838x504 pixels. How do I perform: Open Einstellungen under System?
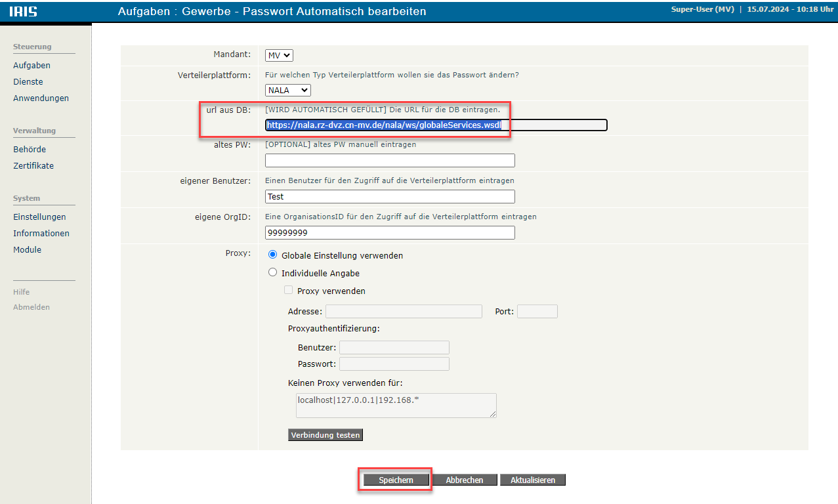(x=39, y=217)
